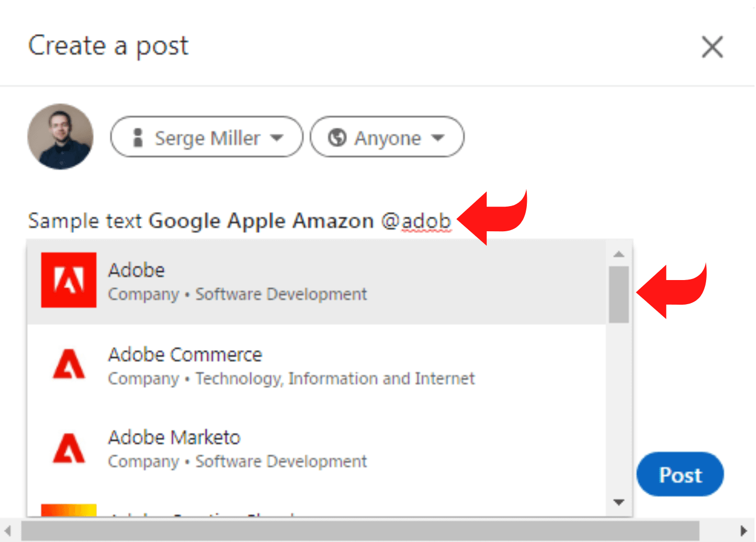This screenshot has height=542, width=756.
Task: Click into the post text field
Action: 240,221
